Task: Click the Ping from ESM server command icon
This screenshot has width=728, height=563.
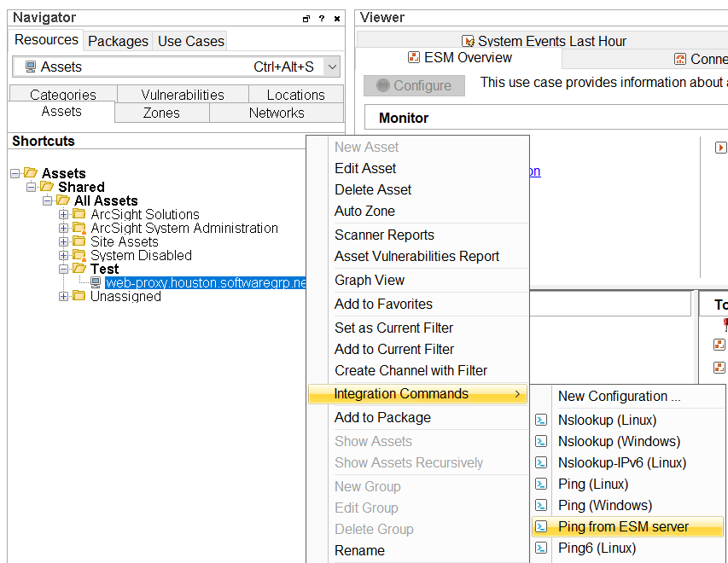Action: [542, 526]
